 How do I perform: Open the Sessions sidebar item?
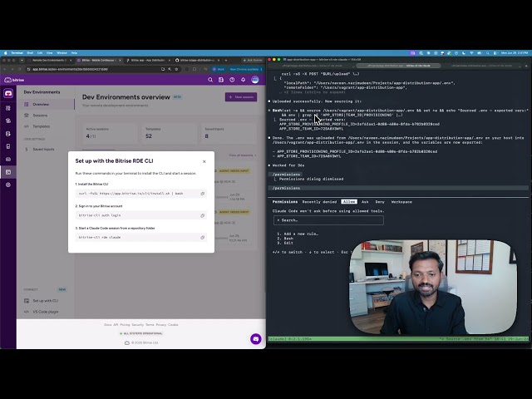click(46, 116)
